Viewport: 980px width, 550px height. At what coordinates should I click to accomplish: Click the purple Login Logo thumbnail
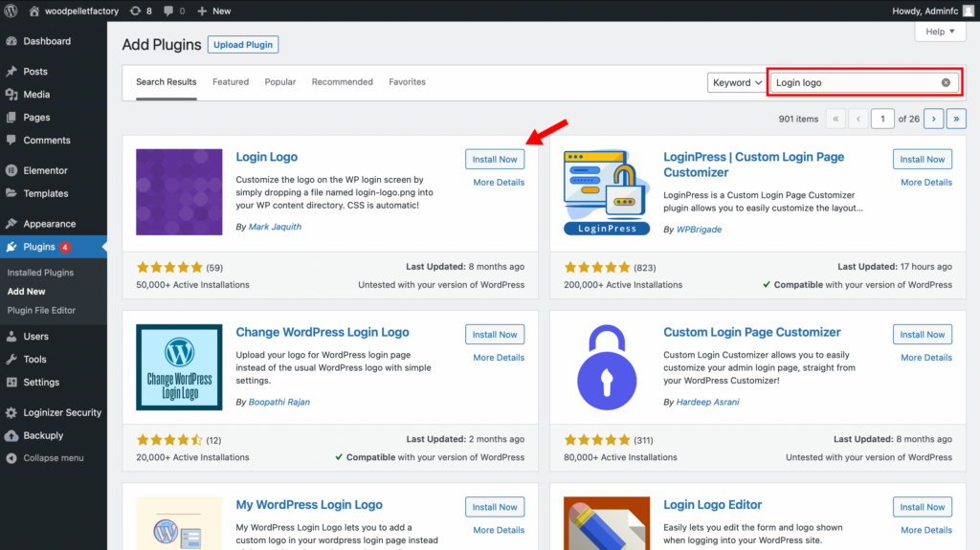[x=179, y=192]
